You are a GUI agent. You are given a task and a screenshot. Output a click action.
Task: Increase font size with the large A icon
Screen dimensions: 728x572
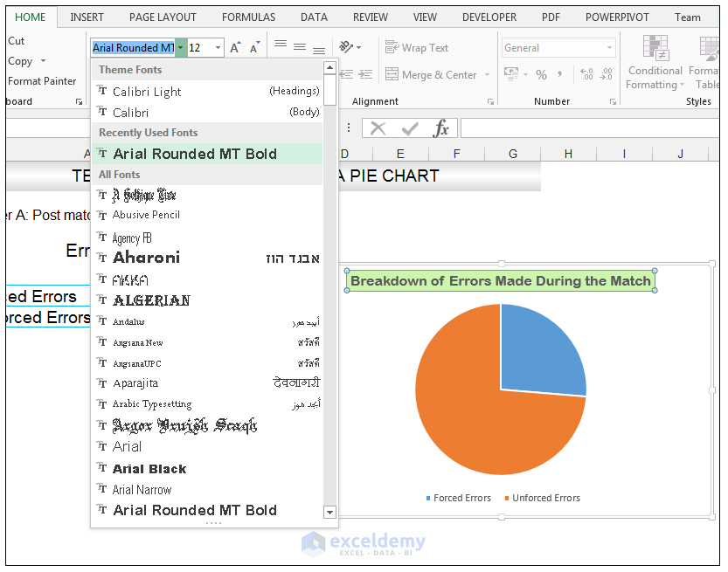(235, 47)
